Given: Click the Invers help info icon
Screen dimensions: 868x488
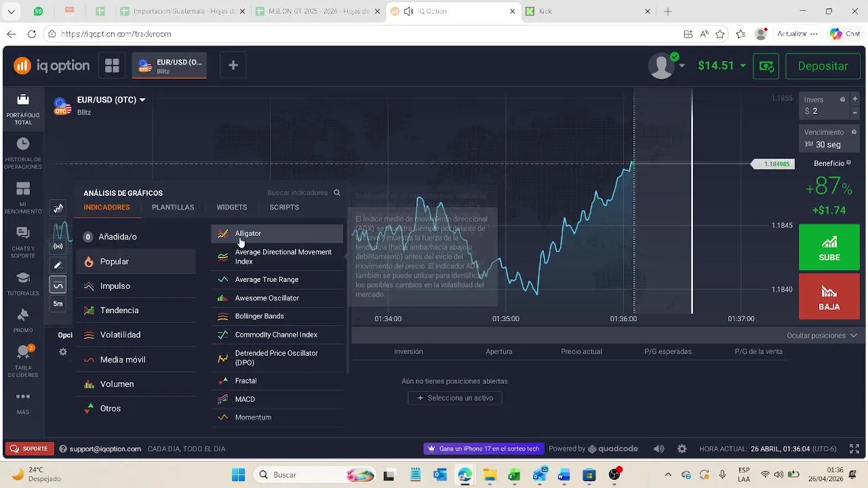Looking at the screenshot, I should 843,100.
